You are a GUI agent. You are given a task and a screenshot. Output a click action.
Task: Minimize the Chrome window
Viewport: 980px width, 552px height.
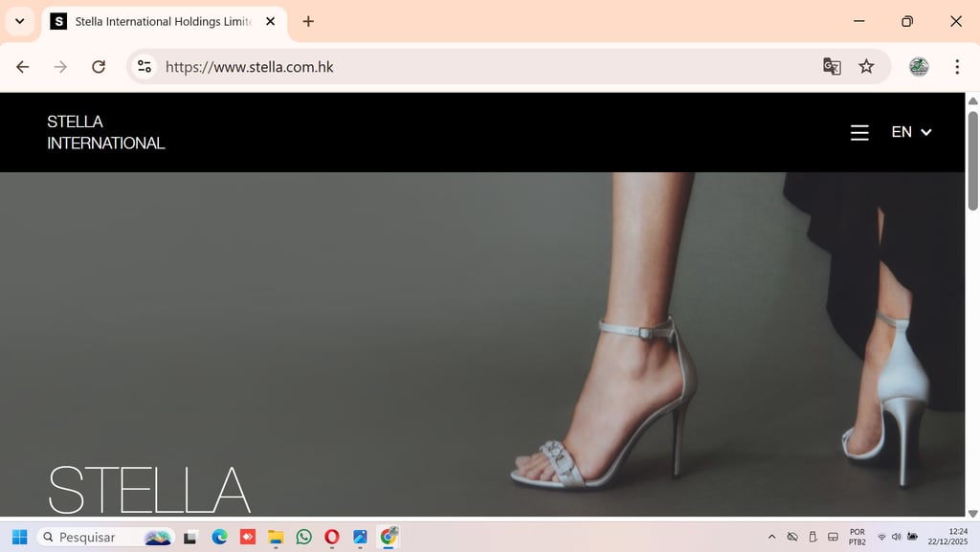click(x=859, y=21)
